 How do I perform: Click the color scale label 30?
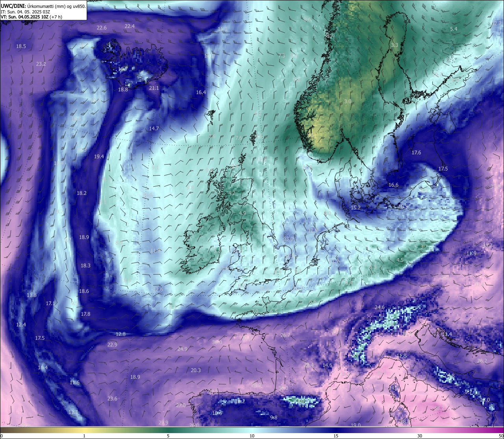420,436
